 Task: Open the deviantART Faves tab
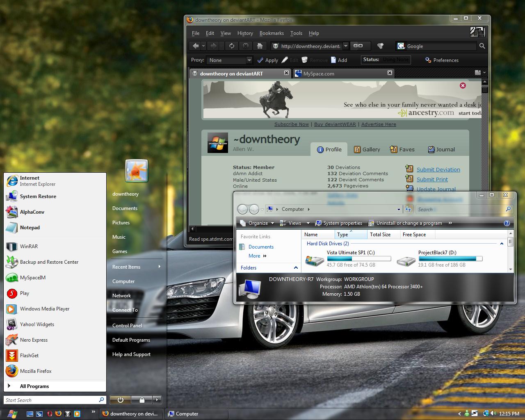pos(402,149)
